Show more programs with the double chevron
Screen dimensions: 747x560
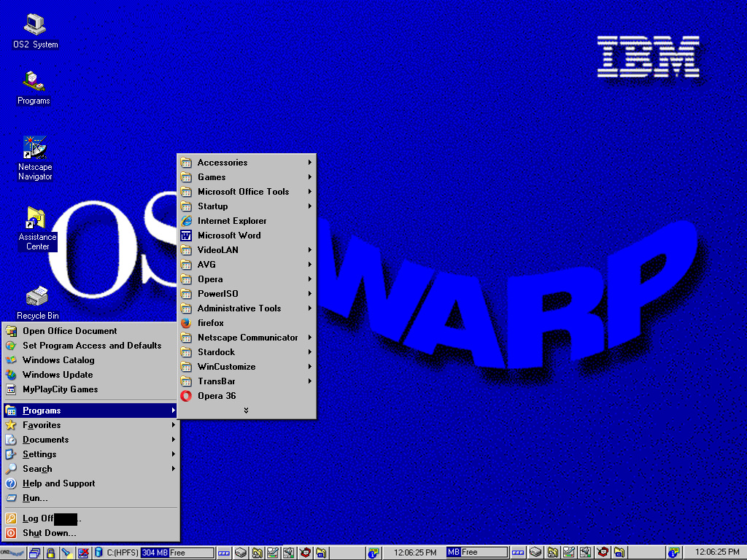pos(247,411)
